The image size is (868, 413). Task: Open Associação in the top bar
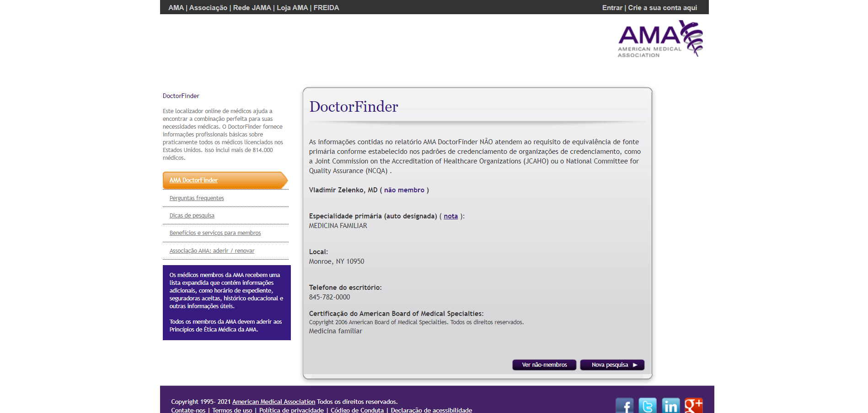click(x=208, y=8)
